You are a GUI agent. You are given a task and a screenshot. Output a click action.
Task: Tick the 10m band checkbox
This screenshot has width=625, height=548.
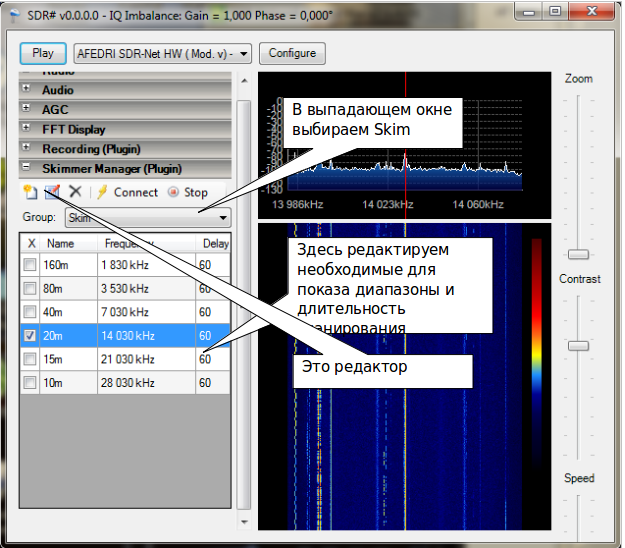(30, 383)
